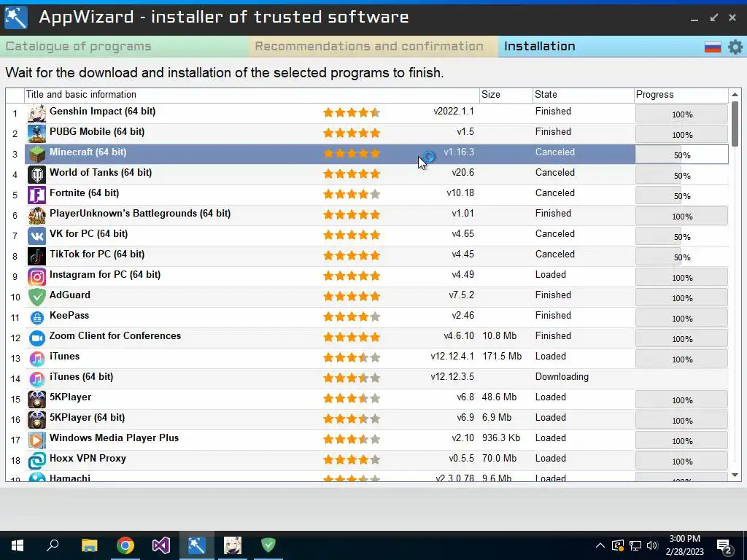Click the World of Tanks icon
The width and height of the screenshot is (747, 560).
click(x=36, y=175)
